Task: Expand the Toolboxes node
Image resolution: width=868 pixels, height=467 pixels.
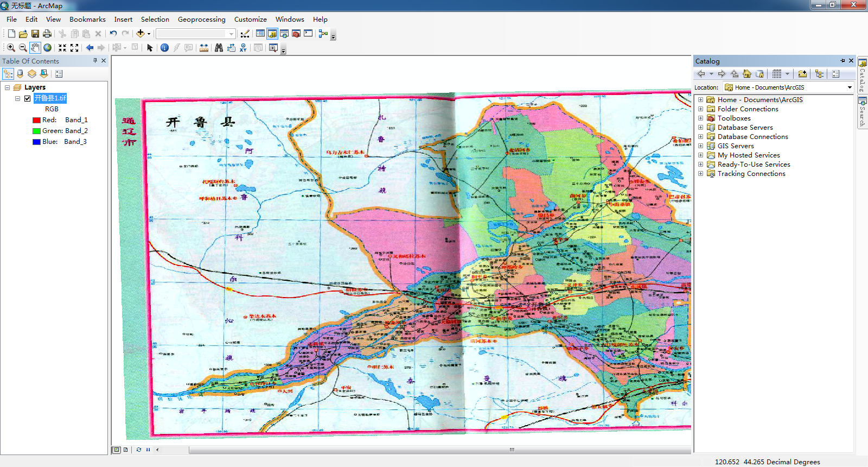Action: (x=700, y=118)
